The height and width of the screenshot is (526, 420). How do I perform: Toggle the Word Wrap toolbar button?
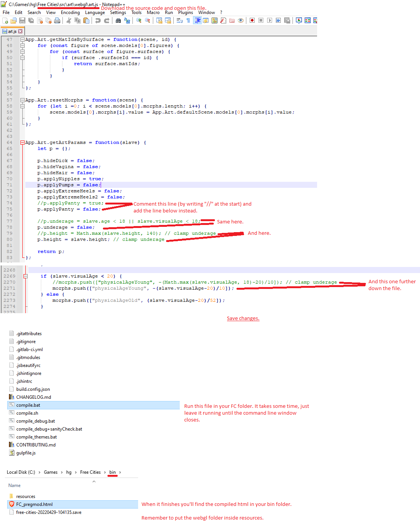tap(180, 20)
